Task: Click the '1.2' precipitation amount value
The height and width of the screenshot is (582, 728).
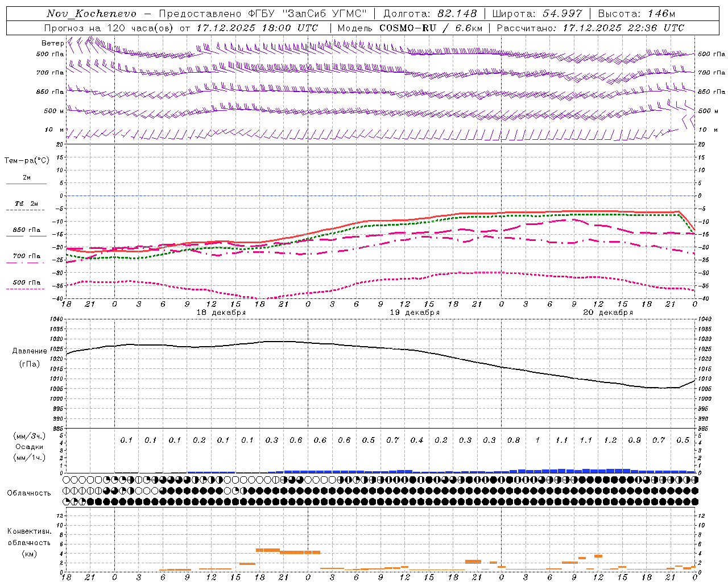Action: (x=610, y=440)
